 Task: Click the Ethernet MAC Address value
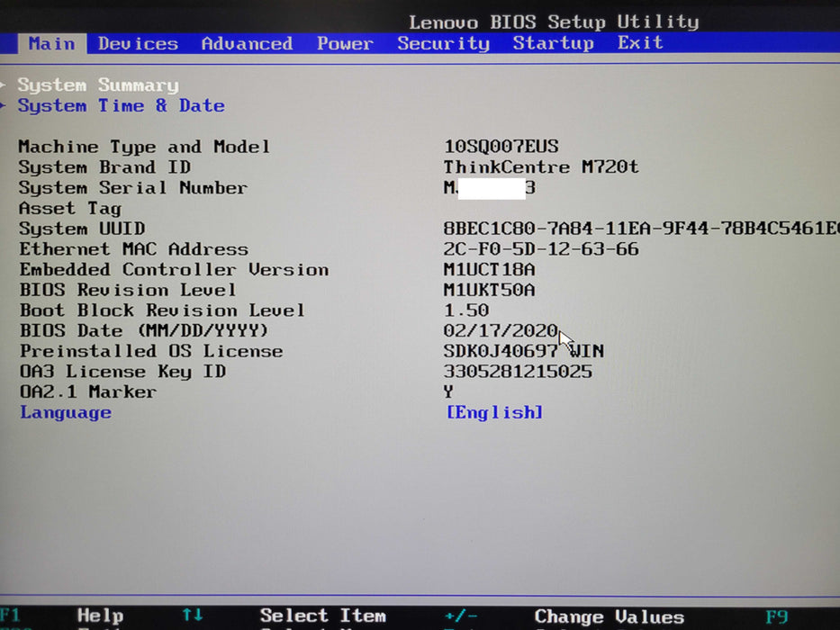[x=541, y=249]
